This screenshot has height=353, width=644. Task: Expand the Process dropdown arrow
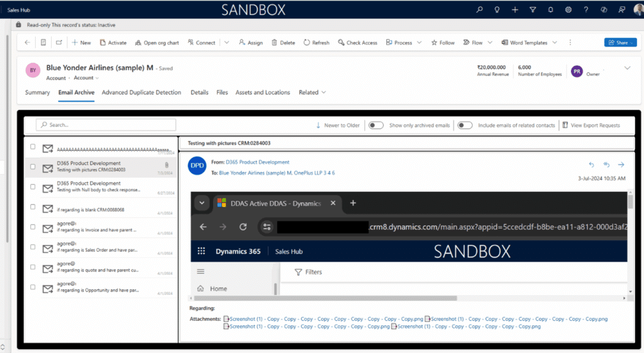coord(419,42)
